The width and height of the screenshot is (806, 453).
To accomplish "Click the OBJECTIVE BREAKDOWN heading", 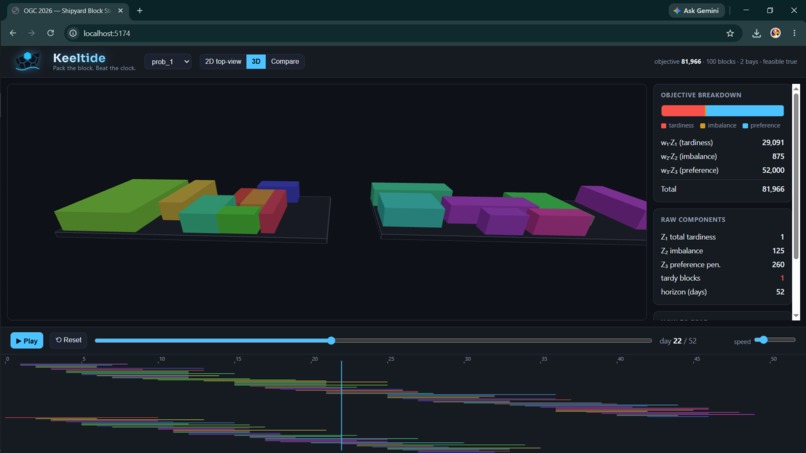I will coord(701,95).
